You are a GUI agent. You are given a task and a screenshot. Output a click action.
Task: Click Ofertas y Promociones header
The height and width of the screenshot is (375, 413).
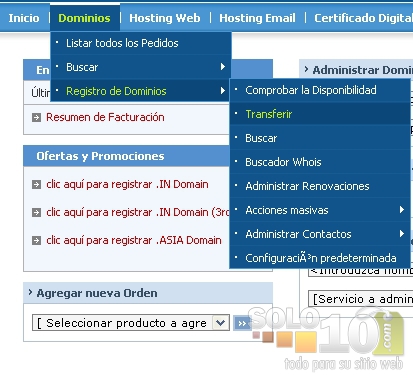[x=100, y=156]
